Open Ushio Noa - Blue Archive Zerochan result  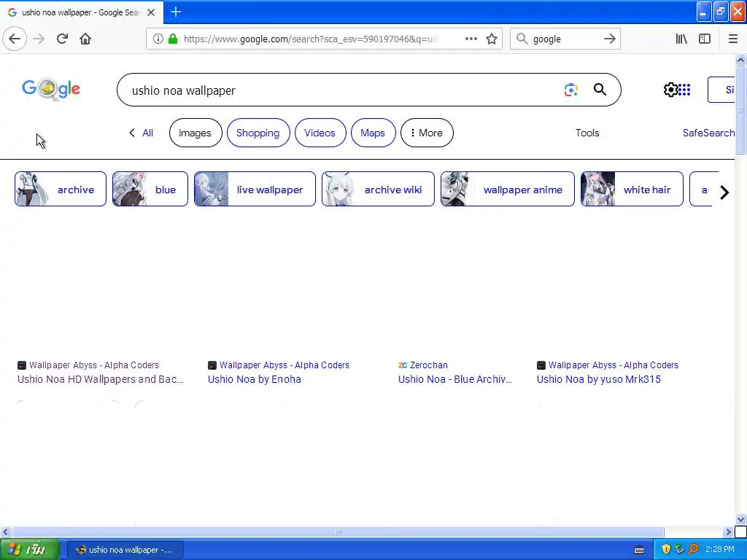pyautogui.click(x=455, y=379)
